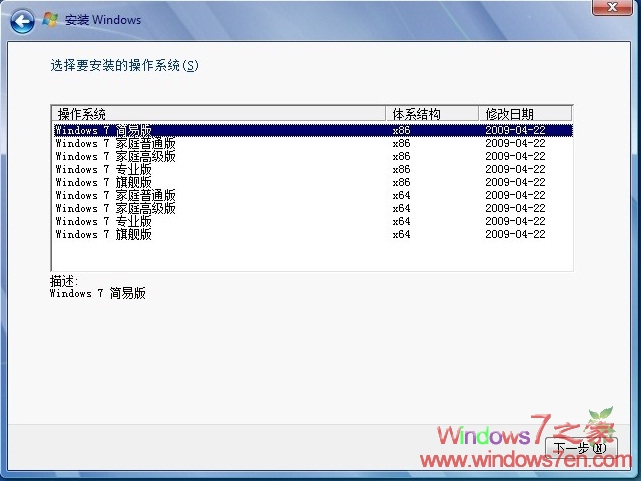Go back using the blue arrow button
The image size is (641, 481).
pos(22,21)
